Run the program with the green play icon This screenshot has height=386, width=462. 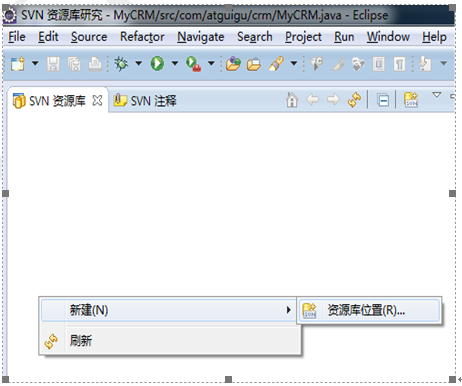157,63
